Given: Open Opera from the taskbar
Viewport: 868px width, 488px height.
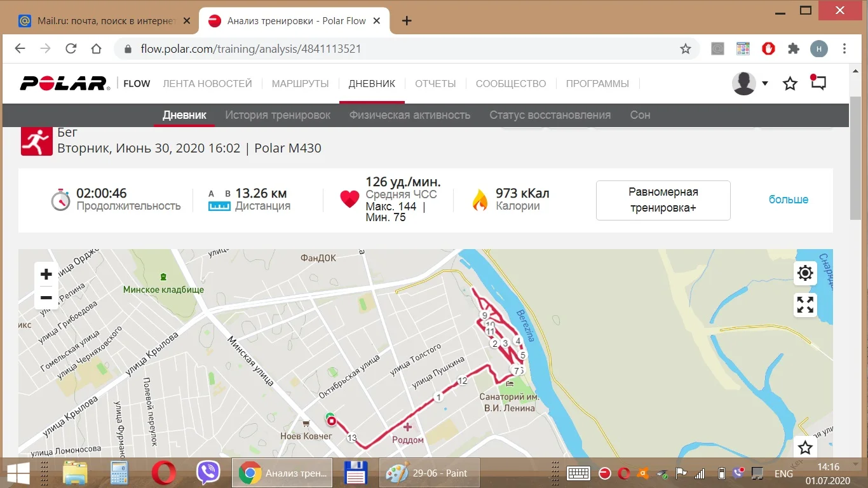Looking at the screenshot, I should 163,473.
